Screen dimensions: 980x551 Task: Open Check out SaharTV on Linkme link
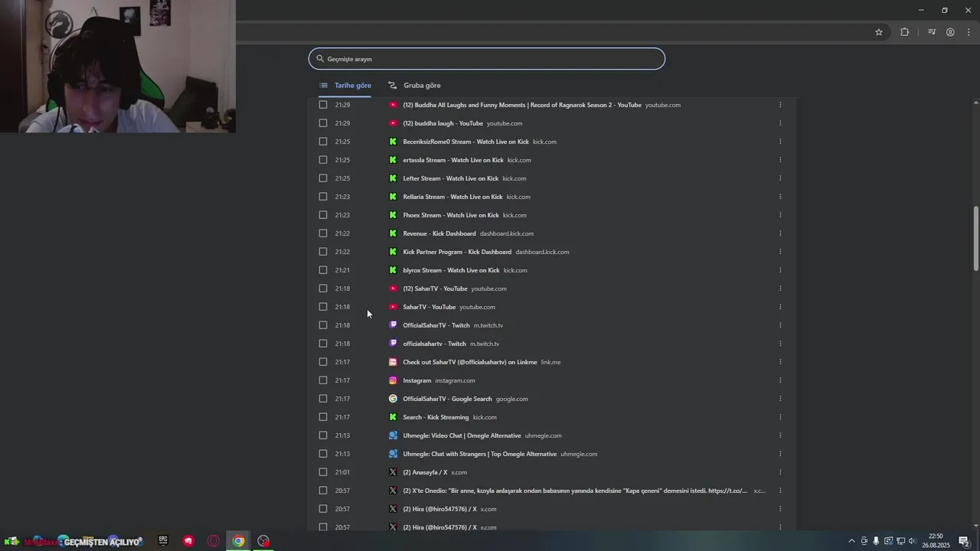coord(470,362)
